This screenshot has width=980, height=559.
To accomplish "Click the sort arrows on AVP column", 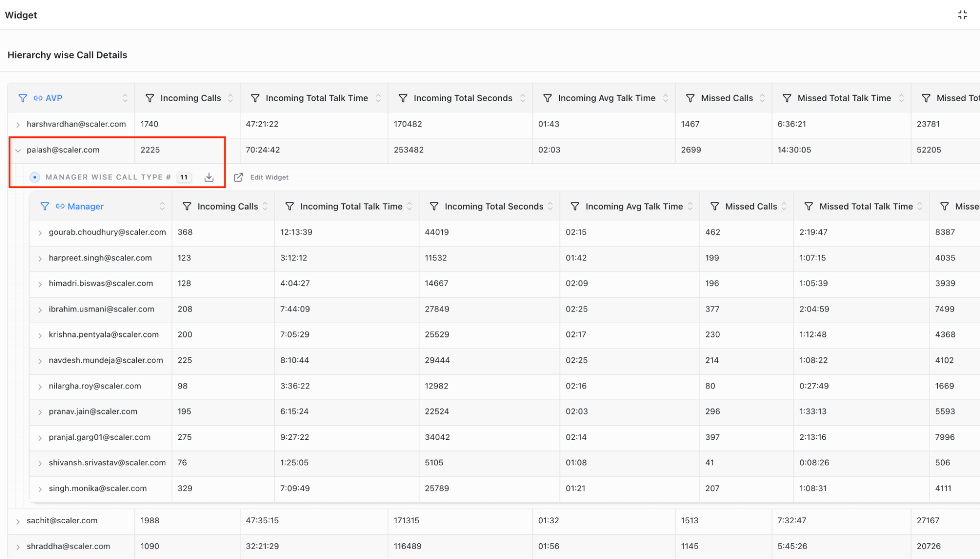I will click(125, 98).
